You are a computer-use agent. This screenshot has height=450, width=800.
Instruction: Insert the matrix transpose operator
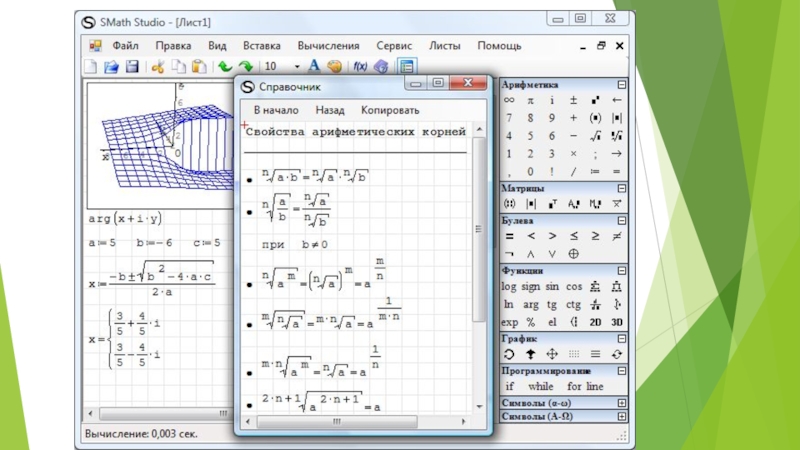(552, 204)
